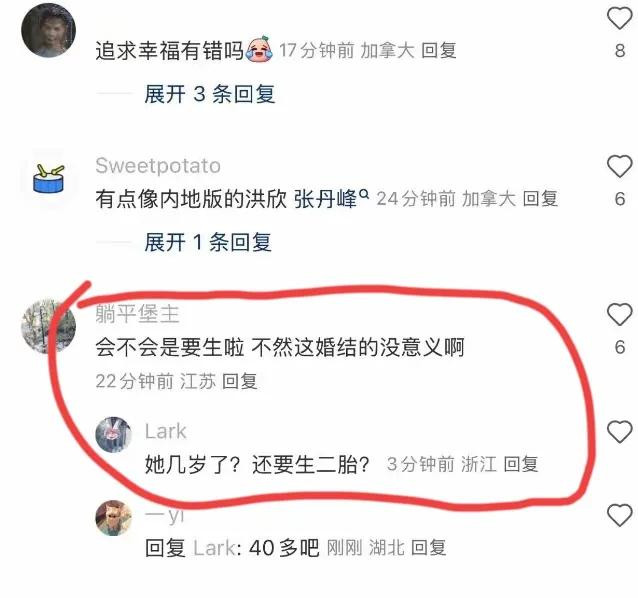Tap heart next to Lark's reply
Image resolution: width=638 pixels, height=598 pixels.
coord(619,431)
